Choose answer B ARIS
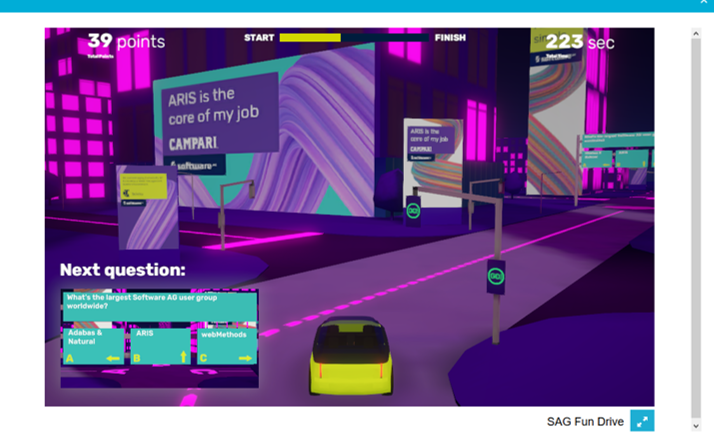The height and width of the screenshot is (443, 714). [160, 346]
